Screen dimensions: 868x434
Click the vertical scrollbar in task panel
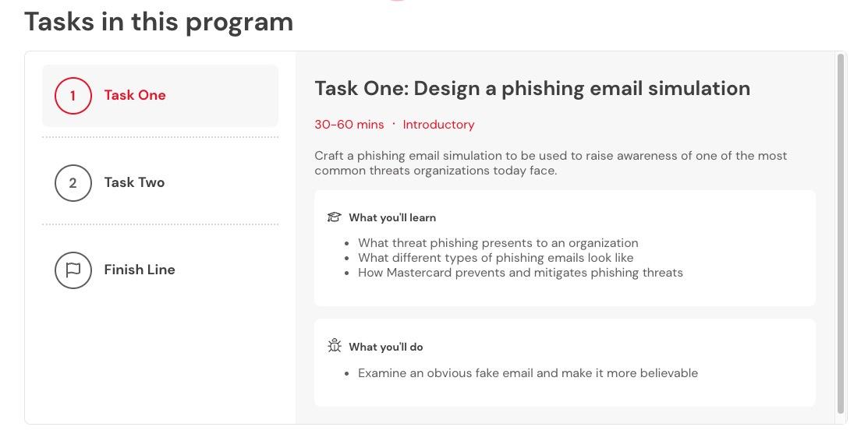coord(841,233)
